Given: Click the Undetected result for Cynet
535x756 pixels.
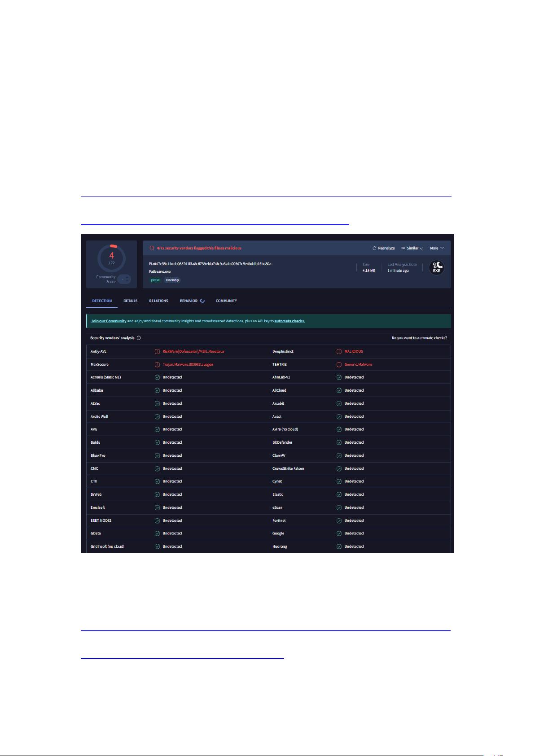Looking at the screenshot, I should pos(354,481).
